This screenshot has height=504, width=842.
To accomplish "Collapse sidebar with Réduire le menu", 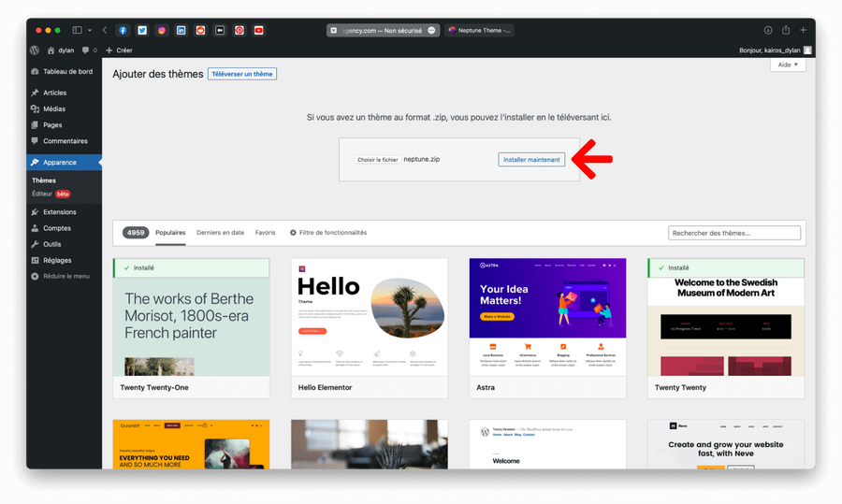I will pos(64,277).
